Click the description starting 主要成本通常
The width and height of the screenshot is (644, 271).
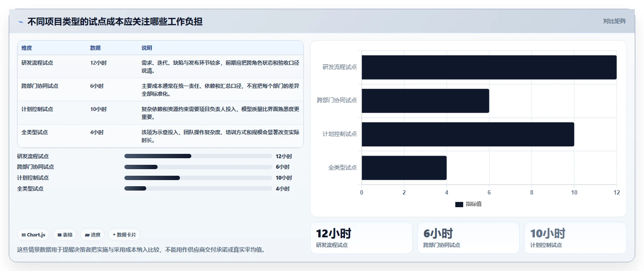point(220,90)
